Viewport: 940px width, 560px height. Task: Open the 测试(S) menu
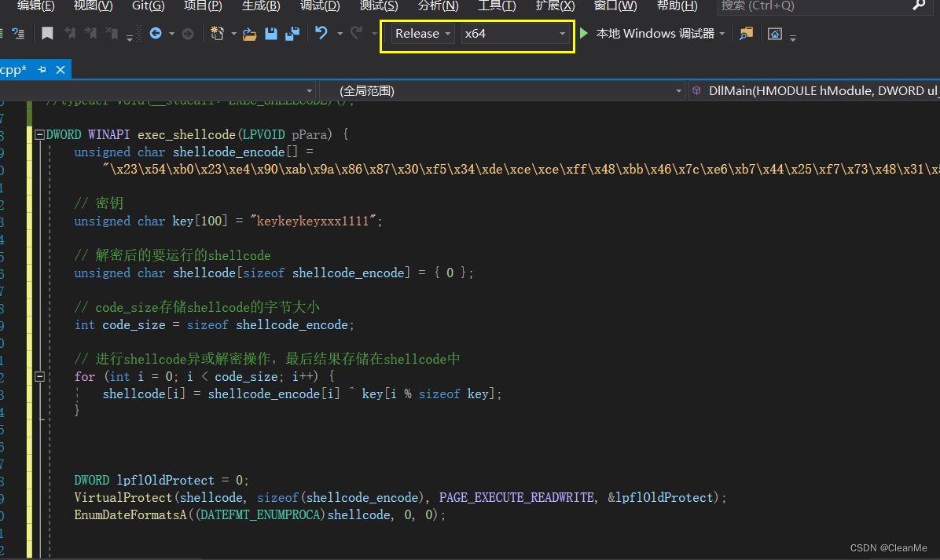pyautogui.click(x=378, y=6)
